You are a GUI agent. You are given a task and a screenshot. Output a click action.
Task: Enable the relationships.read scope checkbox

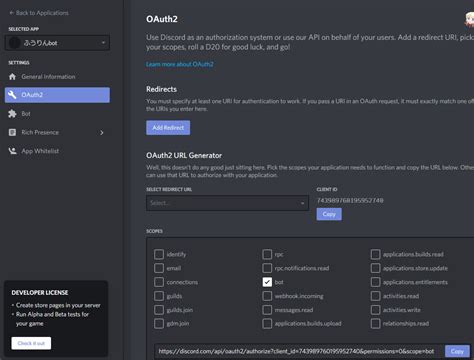[375, 323]
